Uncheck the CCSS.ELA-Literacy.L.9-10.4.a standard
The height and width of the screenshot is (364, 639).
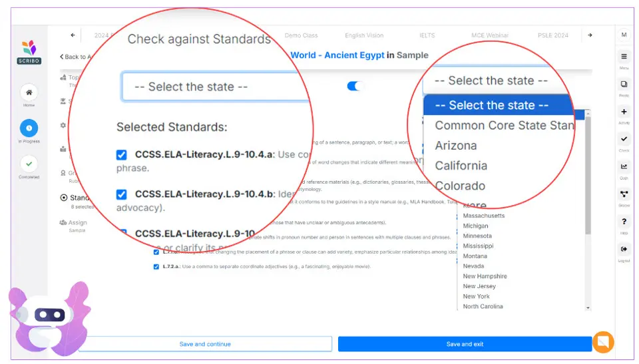[121, 155]
